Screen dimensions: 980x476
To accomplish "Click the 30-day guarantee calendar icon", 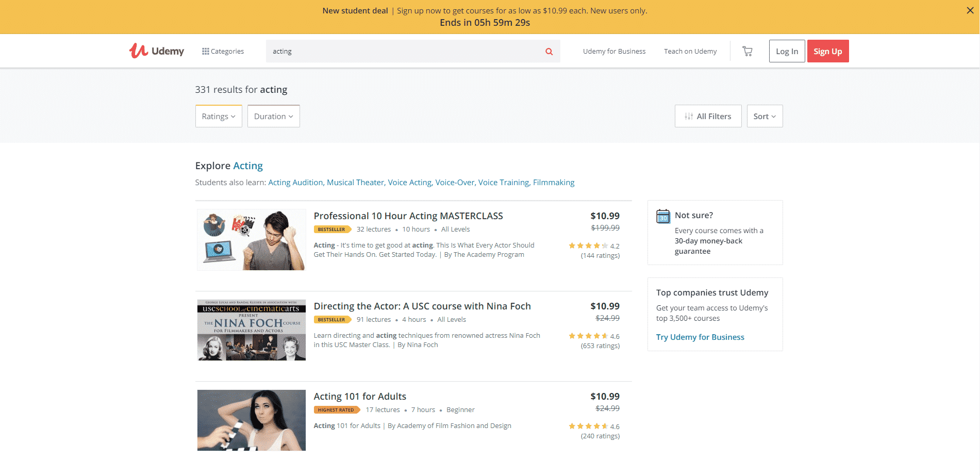I will point(663,216).
